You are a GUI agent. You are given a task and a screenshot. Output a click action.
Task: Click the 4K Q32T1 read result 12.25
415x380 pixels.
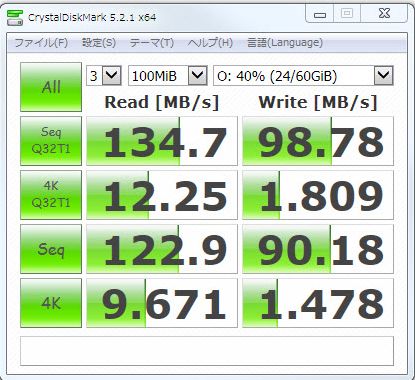(162, 195)
